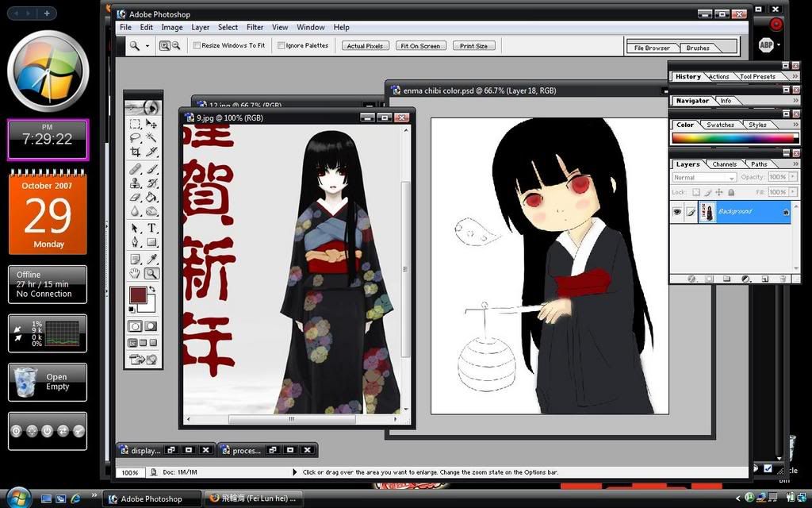812x508 pixels.
Task: Switch to Standard editing mode
Action: click(135, 326)
